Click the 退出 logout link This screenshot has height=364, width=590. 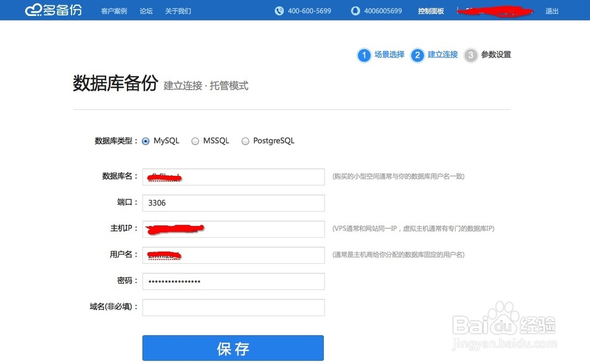[x=552, y=10]
